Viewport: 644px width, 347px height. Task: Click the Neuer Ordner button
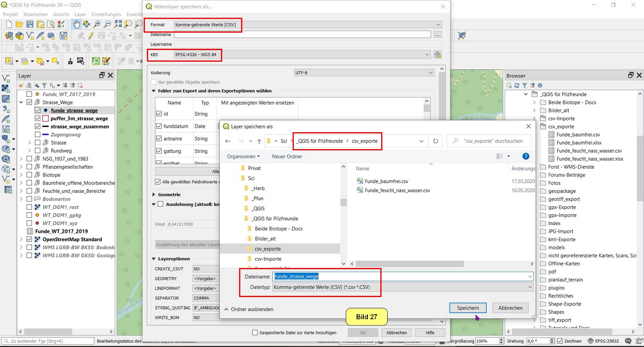pyautogui.click(x=287, y=156)
